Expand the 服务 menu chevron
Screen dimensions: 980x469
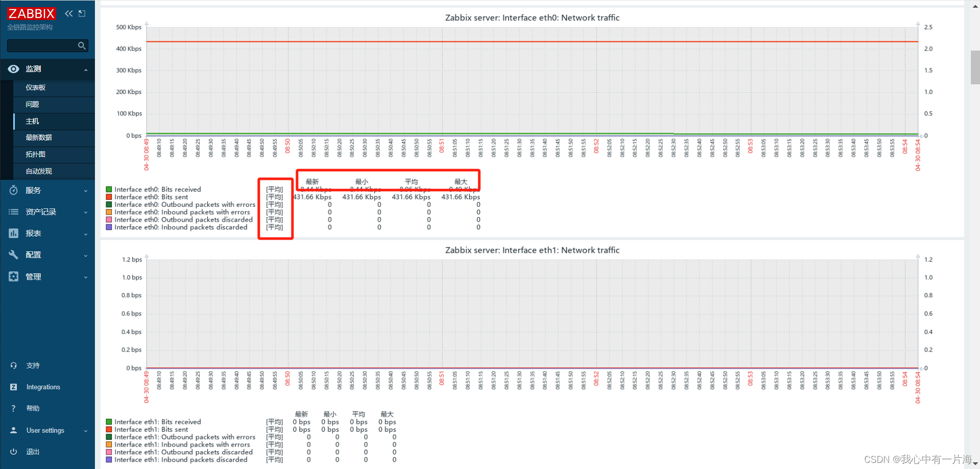click(x=86, y=191)
